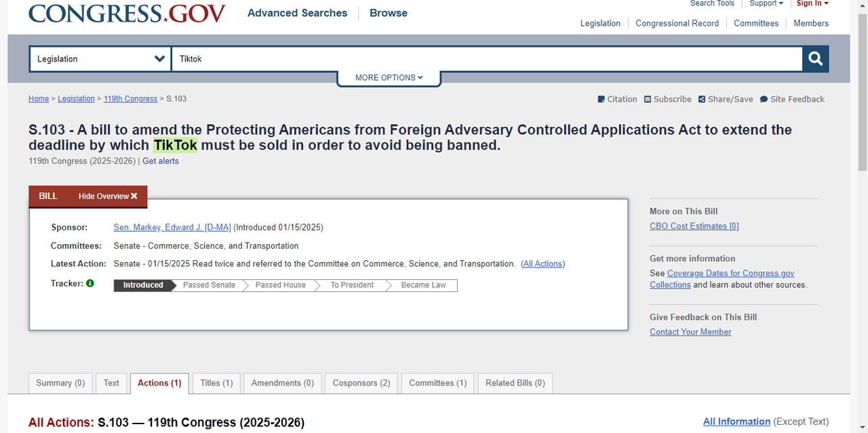This screenshot has width=868, height=433.
Task: Switch to the Committees (1) tab
Action: [438, 383]
